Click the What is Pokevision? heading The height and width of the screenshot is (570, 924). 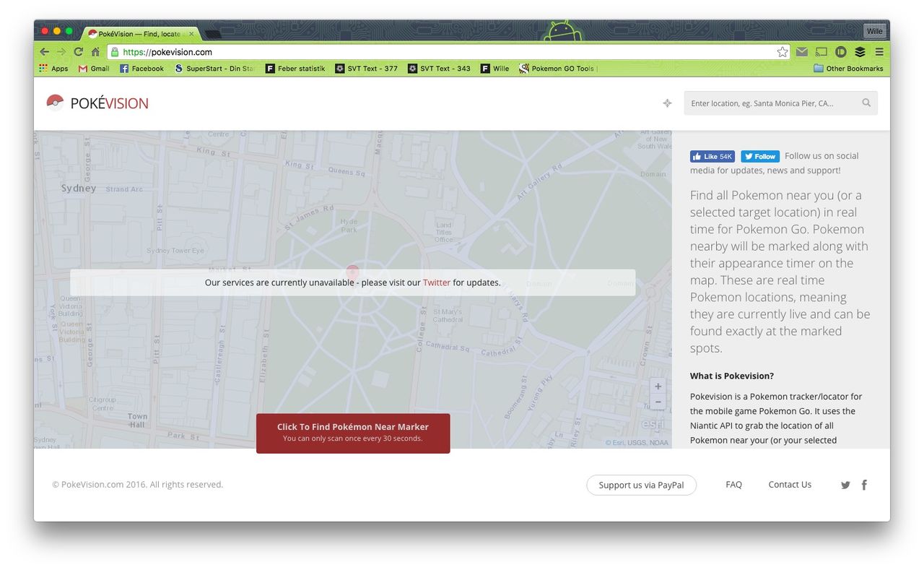coord(732,376)
